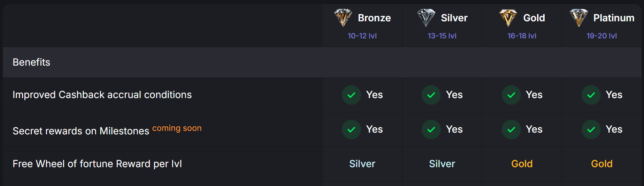The image size is (644, 186).
Task: Click the orange coming soon label
Action: (177, 128)
